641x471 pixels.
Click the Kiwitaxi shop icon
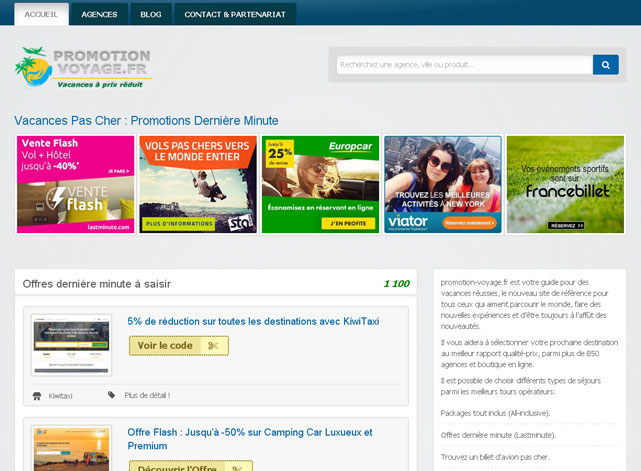37,396
